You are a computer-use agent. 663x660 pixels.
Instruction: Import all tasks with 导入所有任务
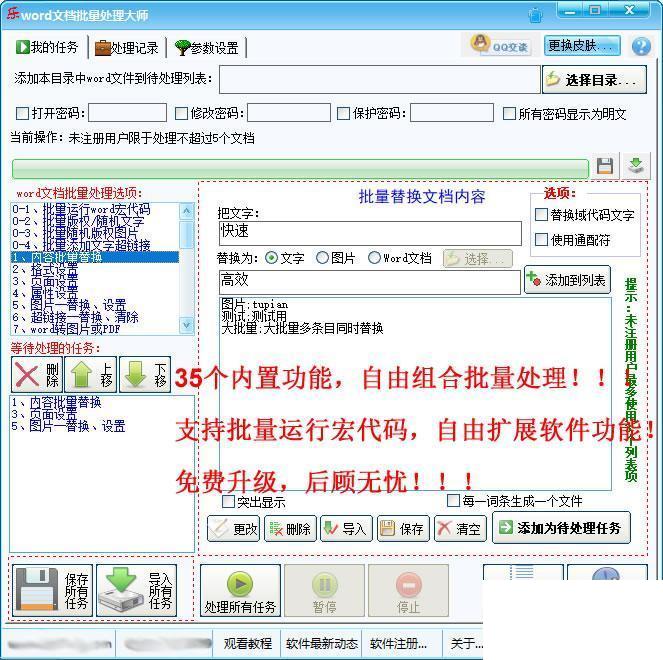pos(136,590)
